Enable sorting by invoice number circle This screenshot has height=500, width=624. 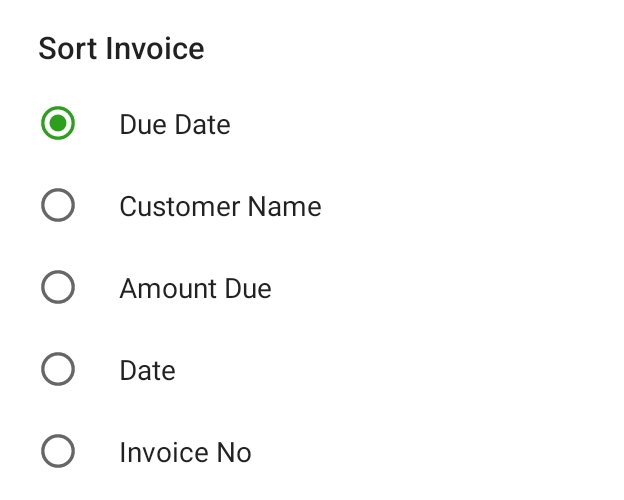pos(58,452)
